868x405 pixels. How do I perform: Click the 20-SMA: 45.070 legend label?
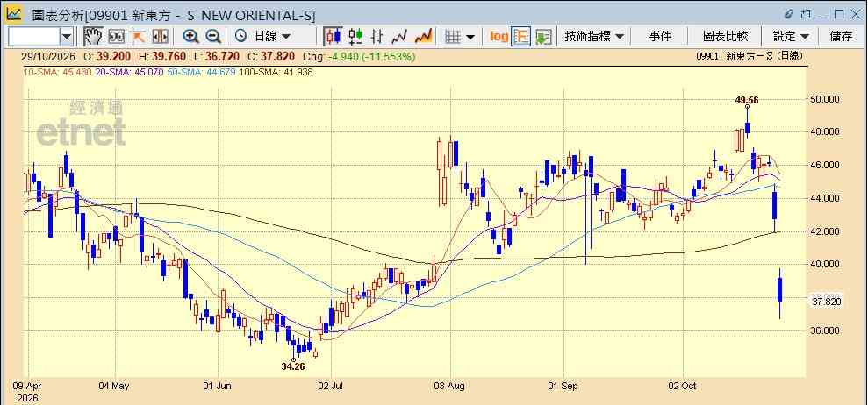[128, 72]
